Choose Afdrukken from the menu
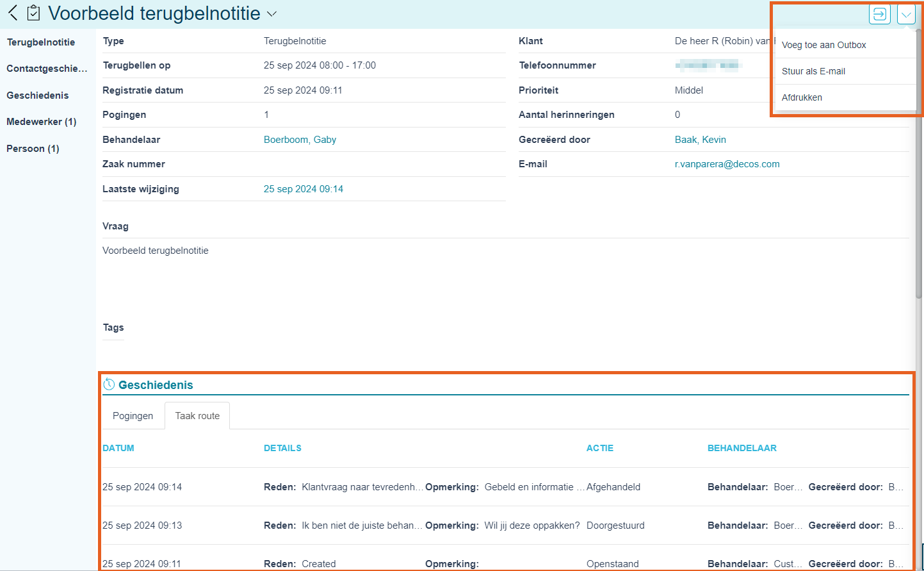Image resolution: width=924 pixels, height=571 pixels. click(x=802, y=97)
